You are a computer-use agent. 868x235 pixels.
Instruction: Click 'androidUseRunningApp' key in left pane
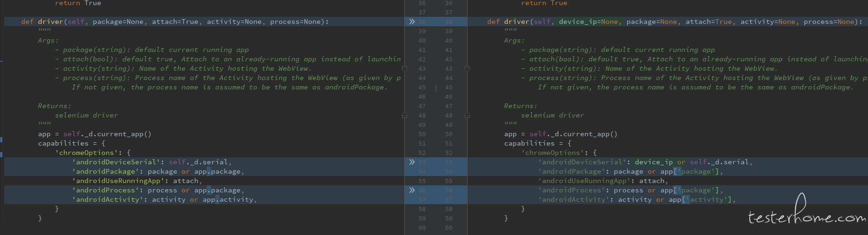point(118,181)
